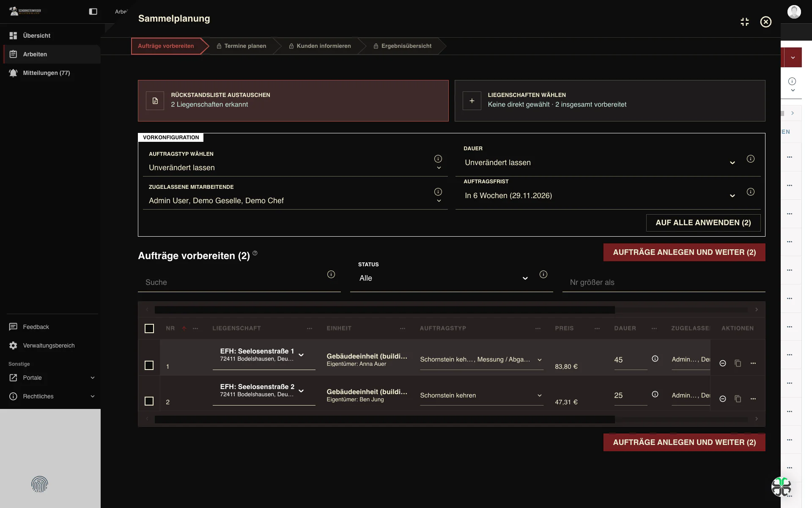Click plus icon for Liegenschaften wählen
The image size is (812, 508).
point(472,101)
